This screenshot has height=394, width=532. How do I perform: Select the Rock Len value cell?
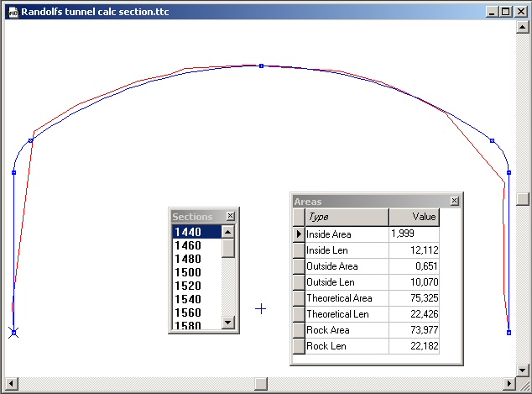click(414, 346)
